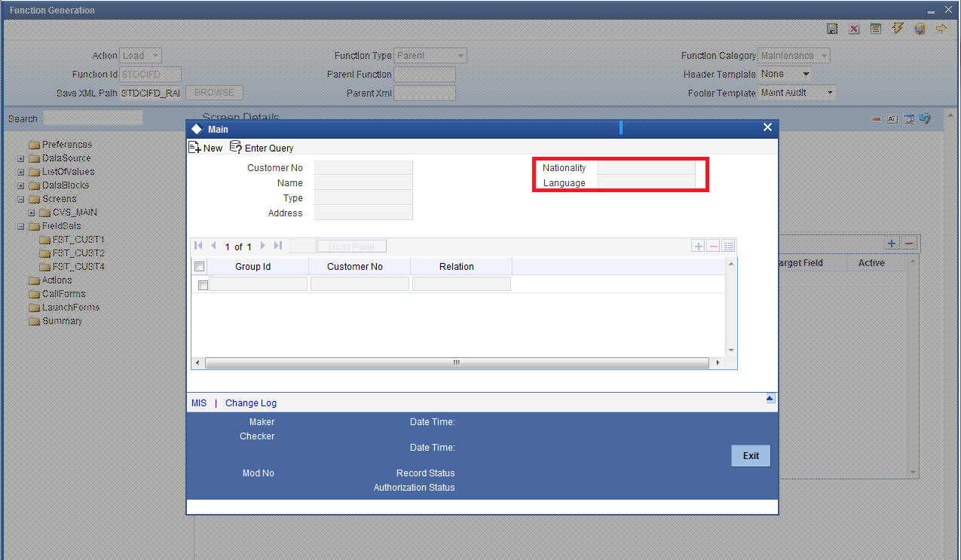Go to the next page of the grid
This screenshot has width=961, height=560.
(263, 246)
